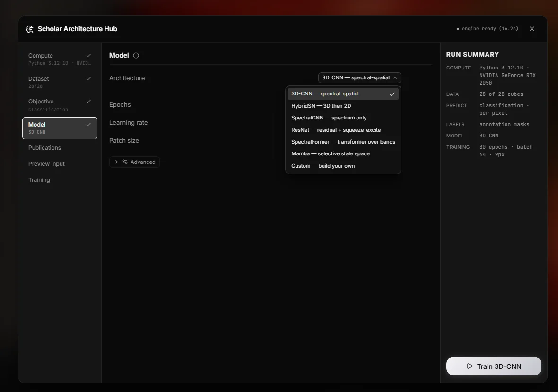Open the Compute step in sidebar

click(60, 59)
